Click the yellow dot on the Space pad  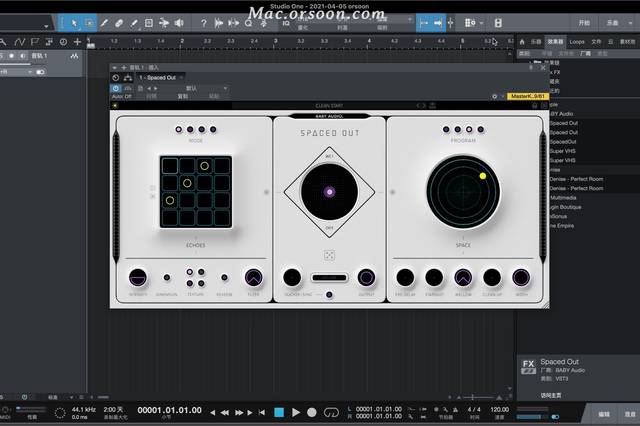point(483,176)
